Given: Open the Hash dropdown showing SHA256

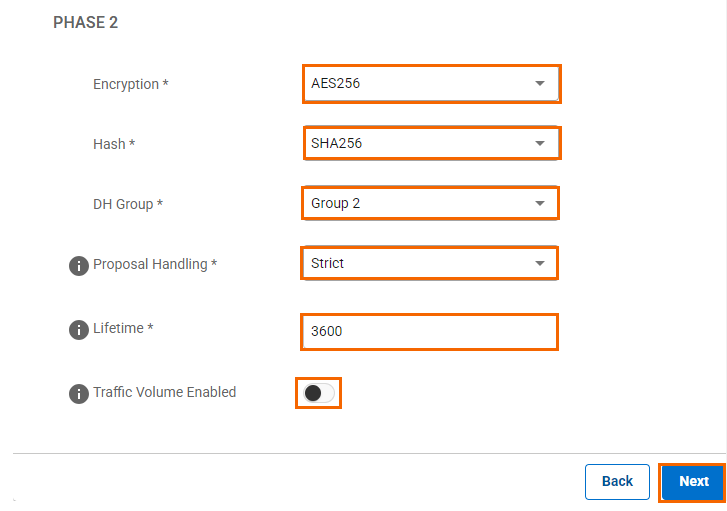Looking at the screenshot, I should [430, 144].
